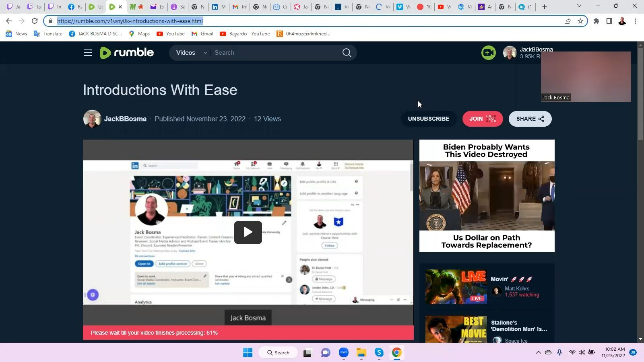Open the YouTube bookmark
Screen dimensions: 644x362
click(171, 34)
